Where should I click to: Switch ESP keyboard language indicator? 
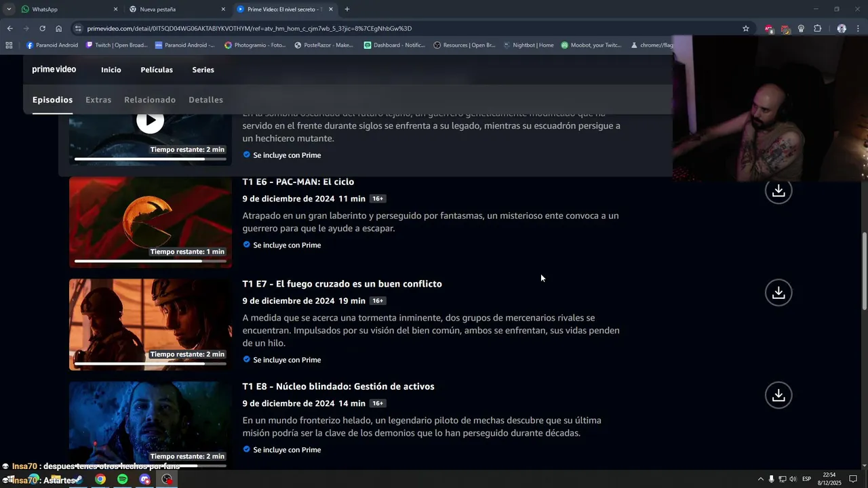806,479
